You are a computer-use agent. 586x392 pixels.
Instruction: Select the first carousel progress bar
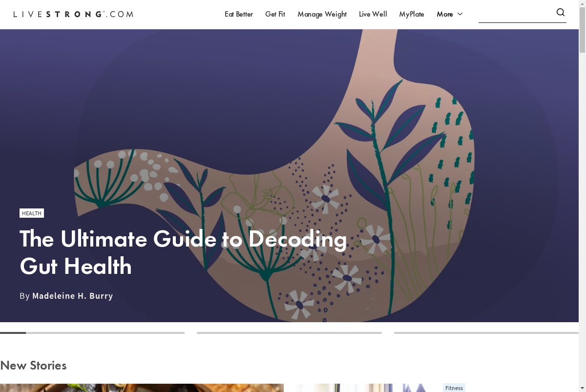92,333
